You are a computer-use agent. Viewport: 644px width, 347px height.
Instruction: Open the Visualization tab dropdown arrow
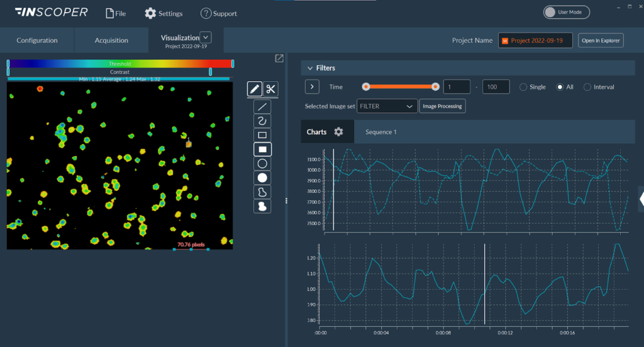point(205,38)
